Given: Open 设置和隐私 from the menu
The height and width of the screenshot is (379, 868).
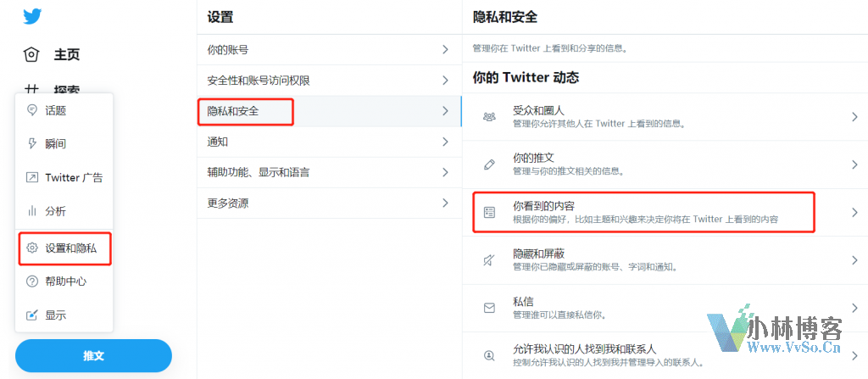Looking at the screenshot, I should [x=64, y=248].
